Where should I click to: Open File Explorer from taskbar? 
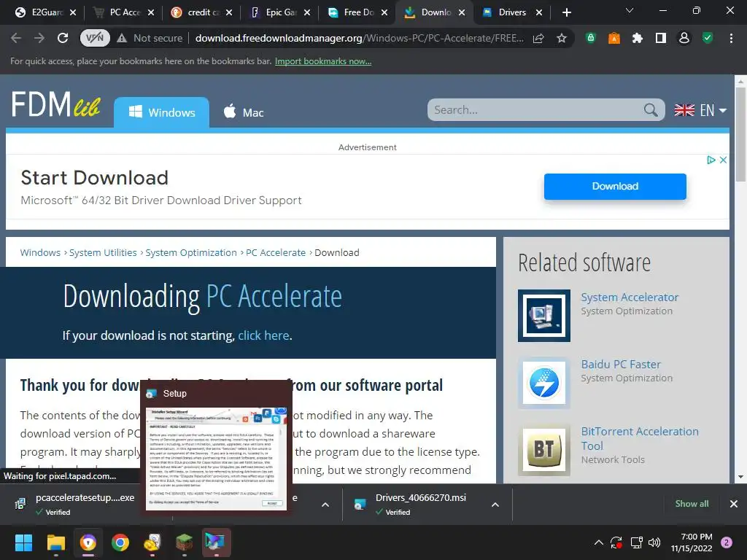55,542
